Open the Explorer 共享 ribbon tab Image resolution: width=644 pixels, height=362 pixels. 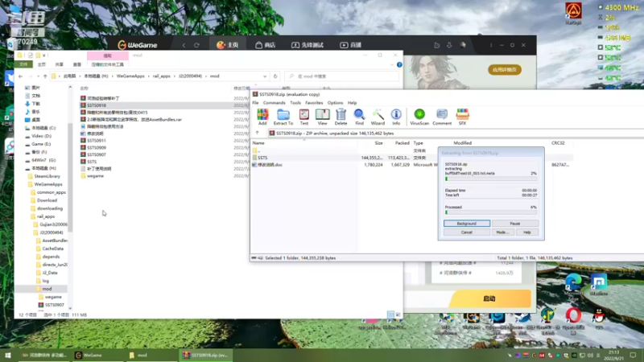(59, 65)
